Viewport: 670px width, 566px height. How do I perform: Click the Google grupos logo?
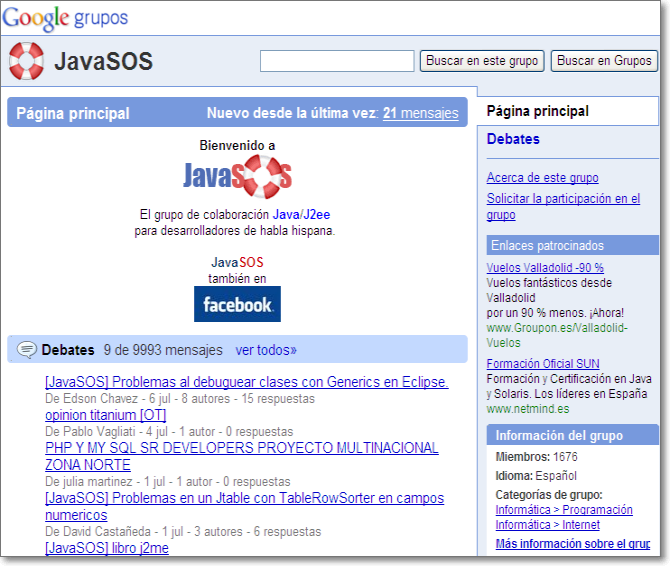[65, 18]
